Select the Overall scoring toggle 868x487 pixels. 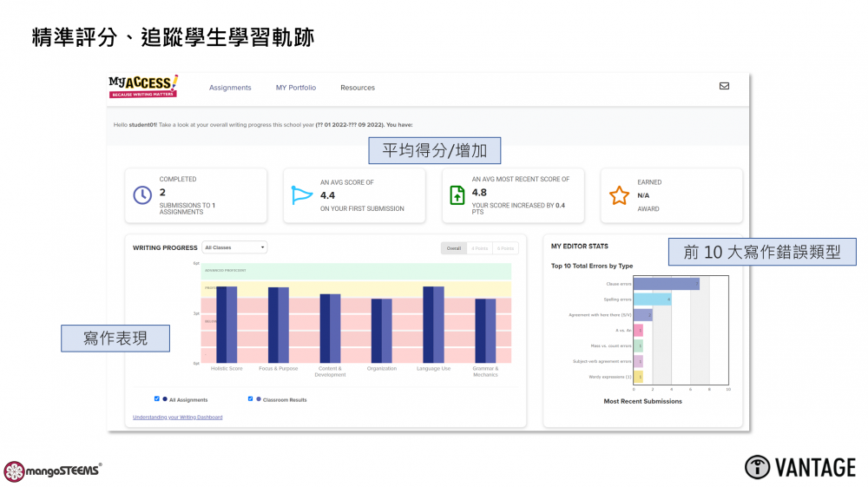(x=453, y=248)
